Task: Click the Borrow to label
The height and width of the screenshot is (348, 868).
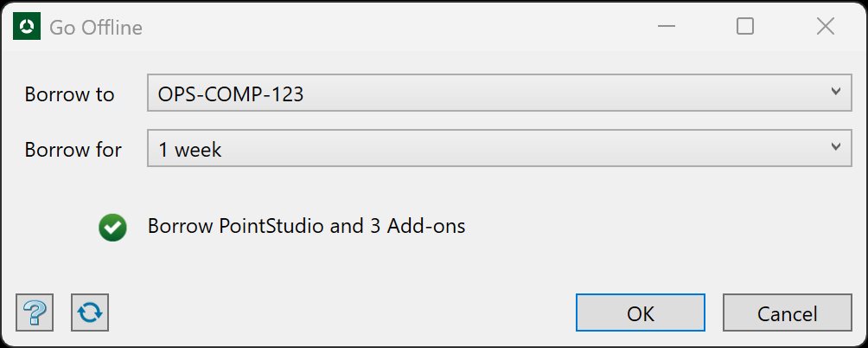Action: (70, 94)
